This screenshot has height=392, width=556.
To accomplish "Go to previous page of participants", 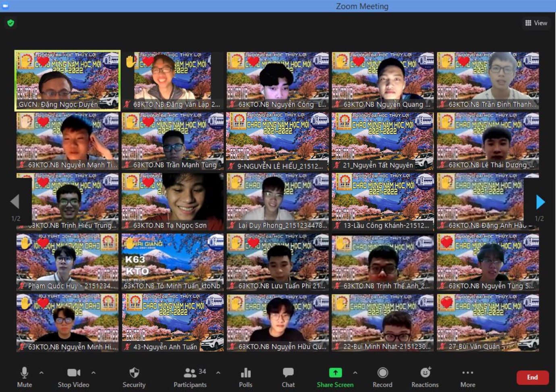I will tap(15, 202).
